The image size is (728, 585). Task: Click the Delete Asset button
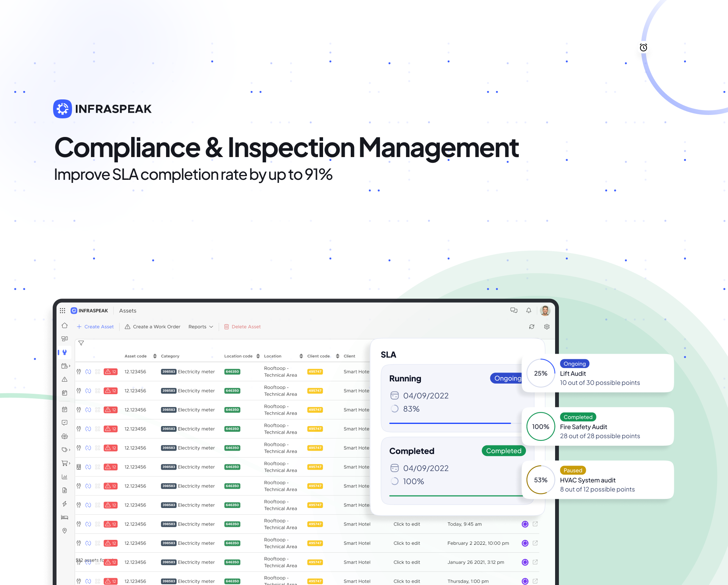click(242, 327)
